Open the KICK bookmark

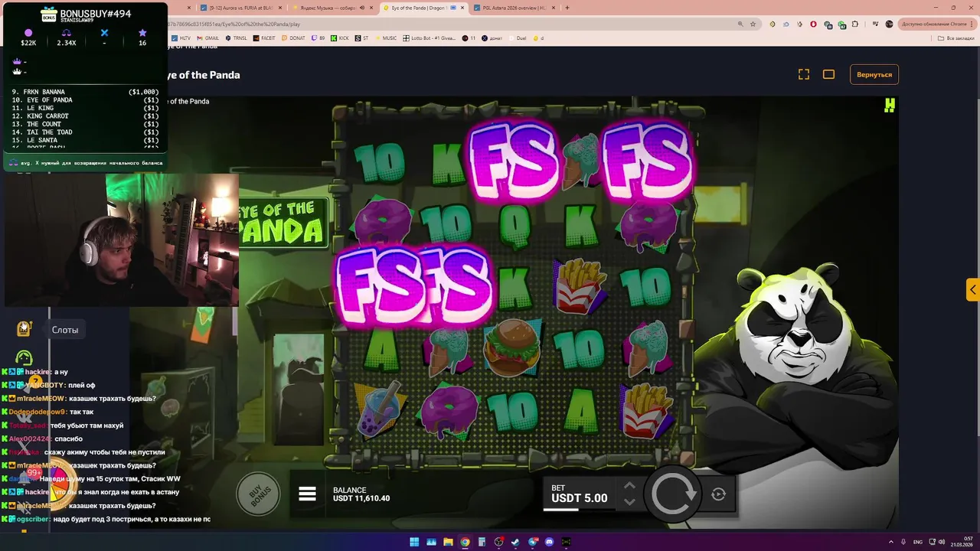tap(339, 37)
